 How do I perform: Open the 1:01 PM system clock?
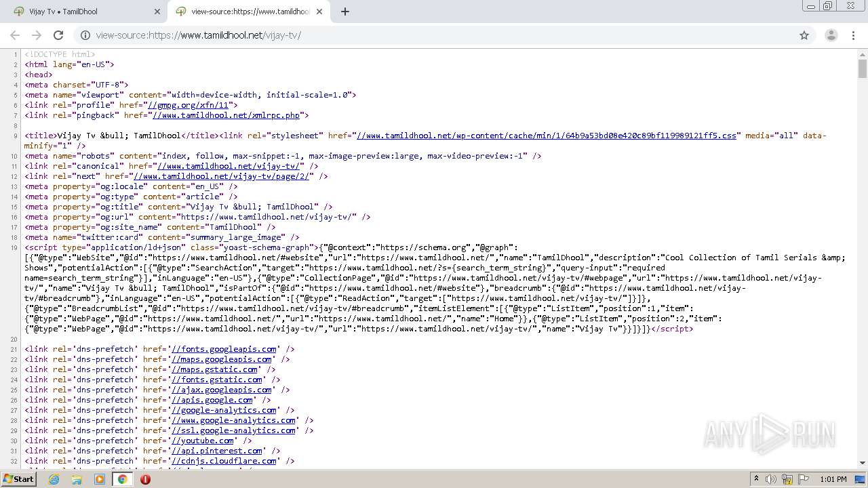pyautogui.click(x=833, y=479)
